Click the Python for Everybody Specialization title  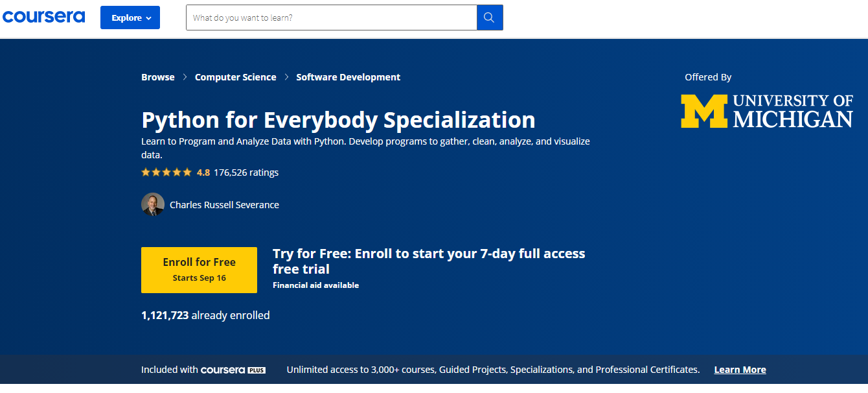[x=338, y=120]
